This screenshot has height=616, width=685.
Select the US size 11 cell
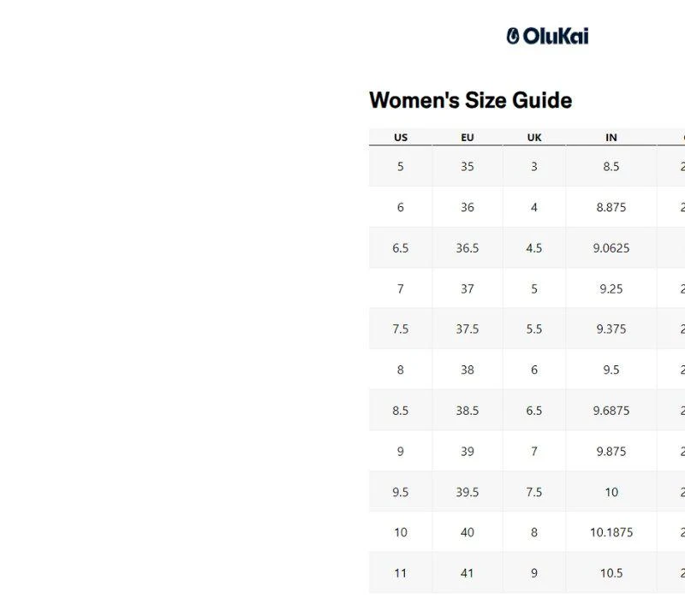click(x=401, y=573)
